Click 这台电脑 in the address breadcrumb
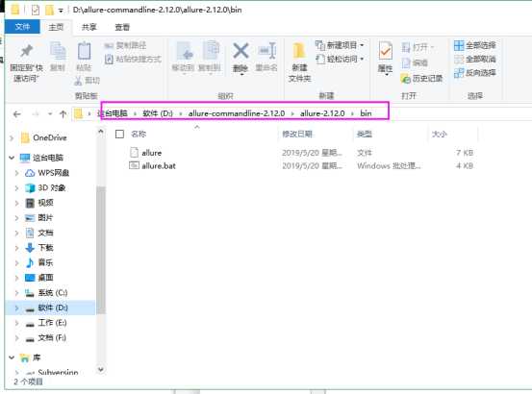The image size is (532, 394). click(x=113, y=113)
